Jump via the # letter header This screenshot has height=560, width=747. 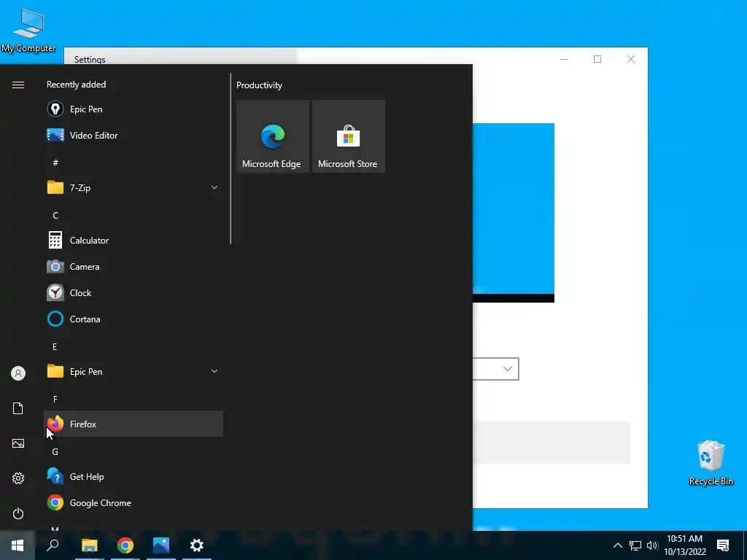(55, 163)
